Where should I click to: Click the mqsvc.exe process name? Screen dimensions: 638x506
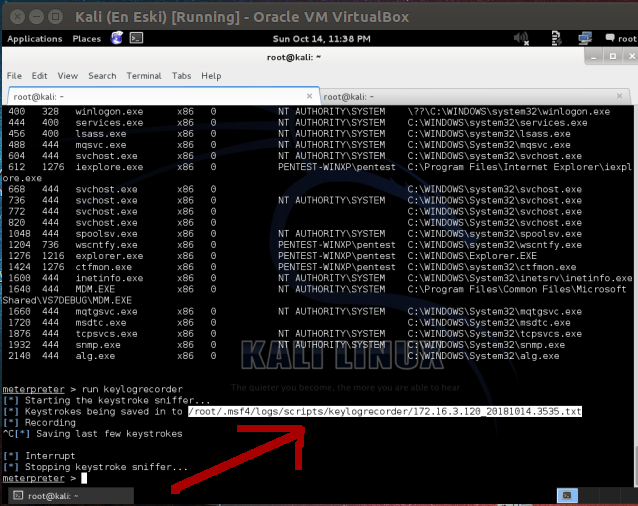click(101, 145)
